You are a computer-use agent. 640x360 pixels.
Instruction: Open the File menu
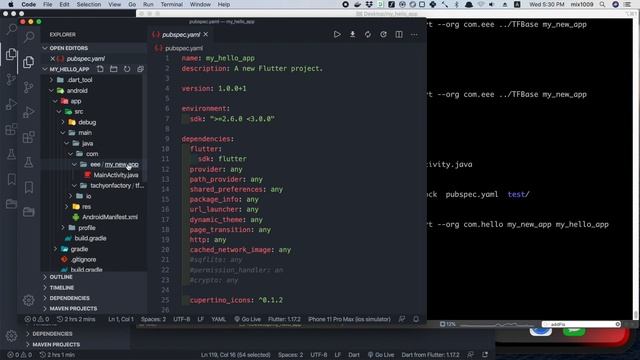coord(48,4)
